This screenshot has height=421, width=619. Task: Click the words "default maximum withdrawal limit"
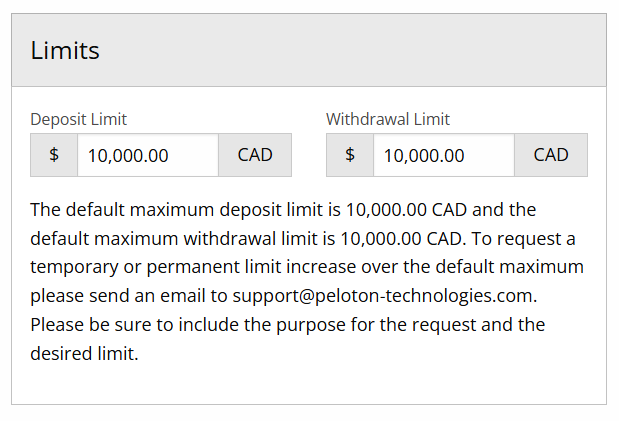pos(183,240)
